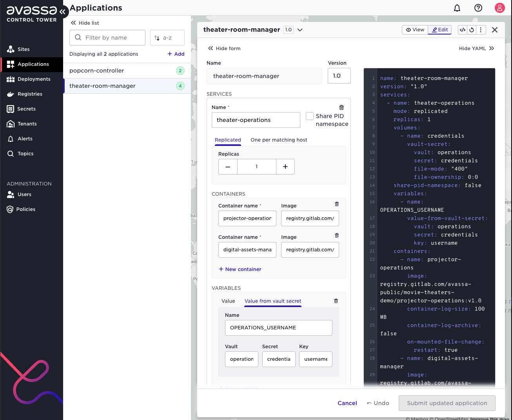Close the application editor panel
Viewport: 512px width, 420px height.
pos(495,30)
